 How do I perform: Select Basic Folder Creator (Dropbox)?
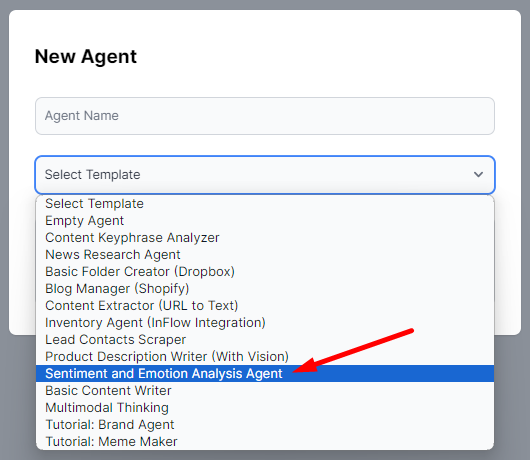point(265,272)
